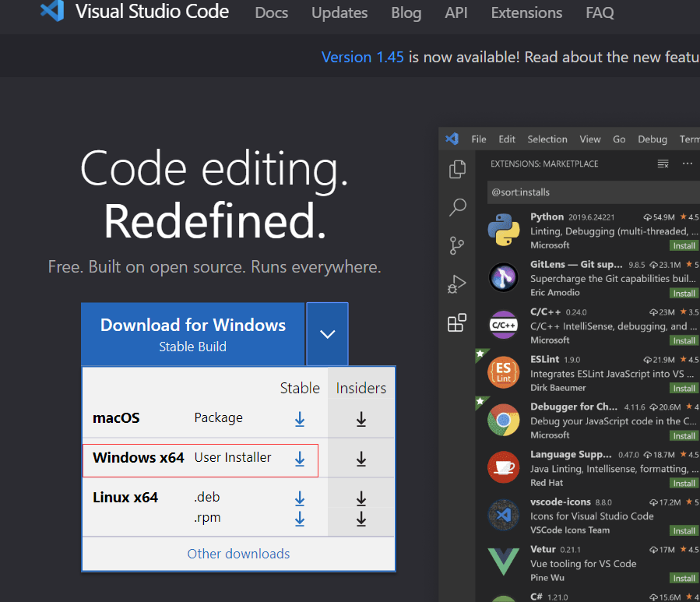Open the Run and Debug icon
Image resolution: width=700 pixels, height=602 pixels.
click(x=457, y=284)
